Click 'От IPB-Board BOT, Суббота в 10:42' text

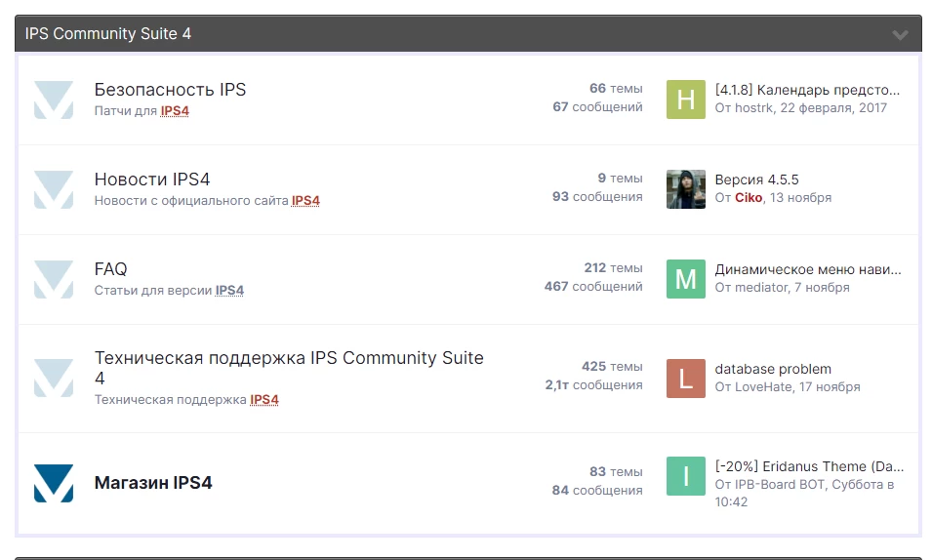[804, 493]
